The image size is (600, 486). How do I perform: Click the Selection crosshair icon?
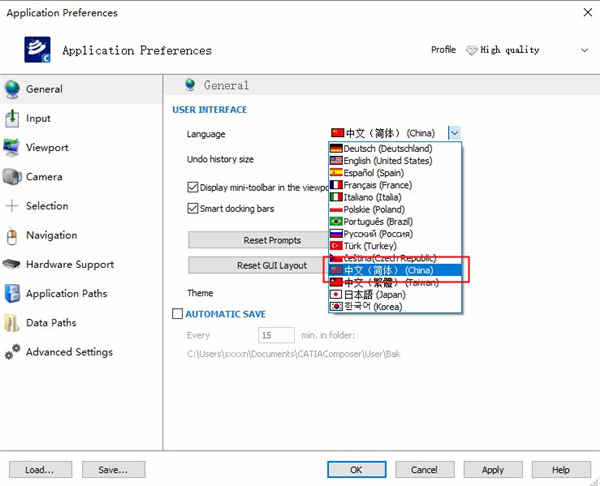point(12,206)
